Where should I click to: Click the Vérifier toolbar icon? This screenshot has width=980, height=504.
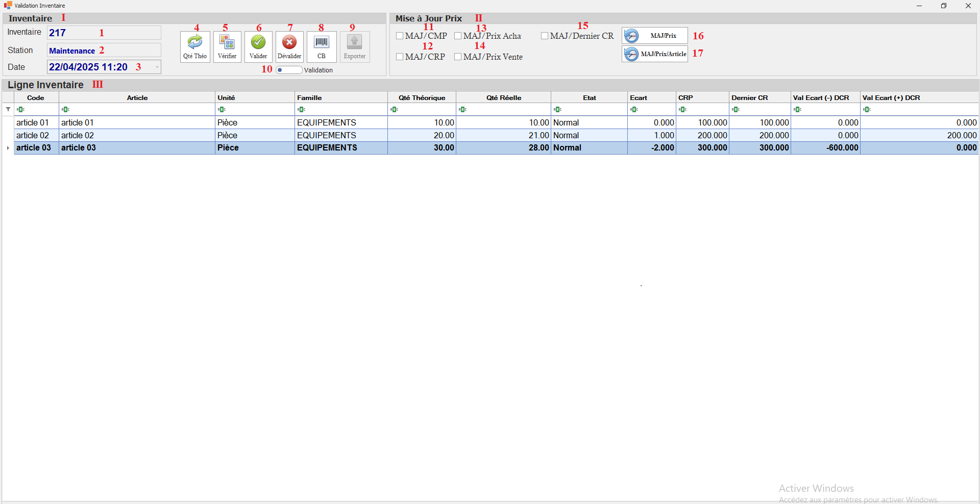(x=227, y=42)
